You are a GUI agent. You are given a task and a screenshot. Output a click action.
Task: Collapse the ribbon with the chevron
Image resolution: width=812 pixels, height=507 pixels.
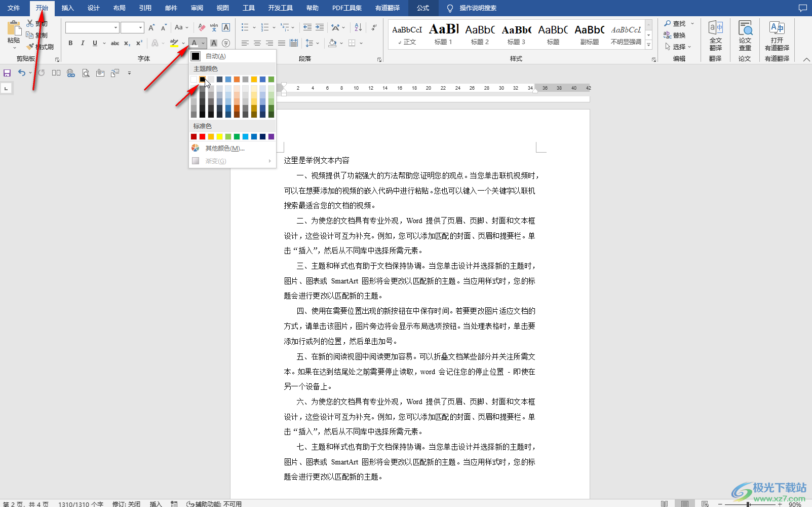(806, 59)
